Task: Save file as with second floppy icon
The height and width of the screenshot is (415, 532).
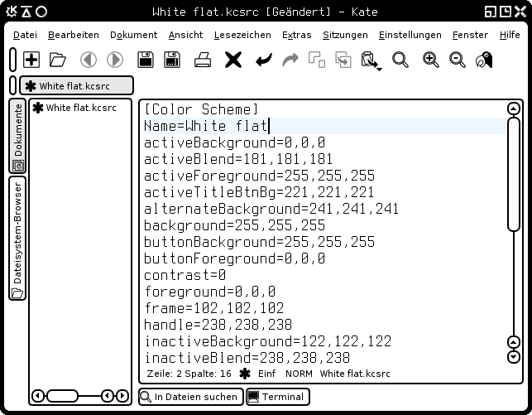Action: [x=172, y=60]
